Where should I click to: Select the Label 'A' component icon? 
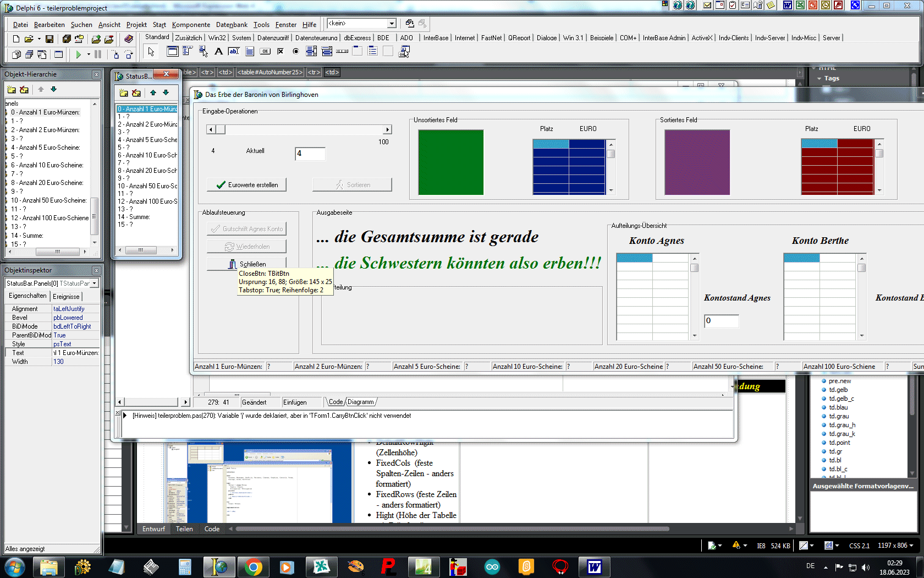pyautogui.click(x=218, y=52)
